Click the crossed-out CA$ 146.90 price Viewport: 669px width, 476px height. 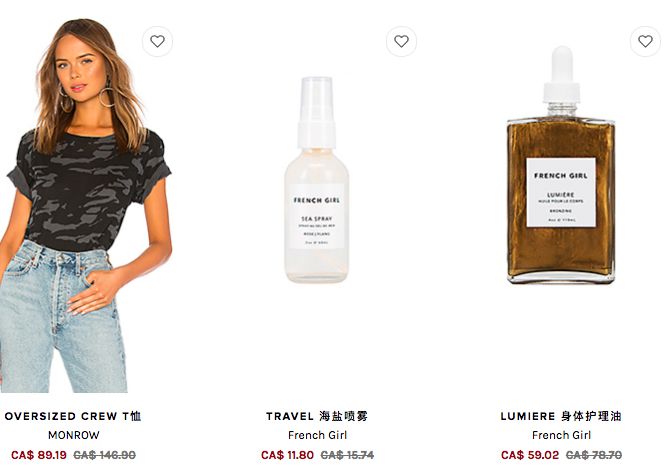(105, 455)
